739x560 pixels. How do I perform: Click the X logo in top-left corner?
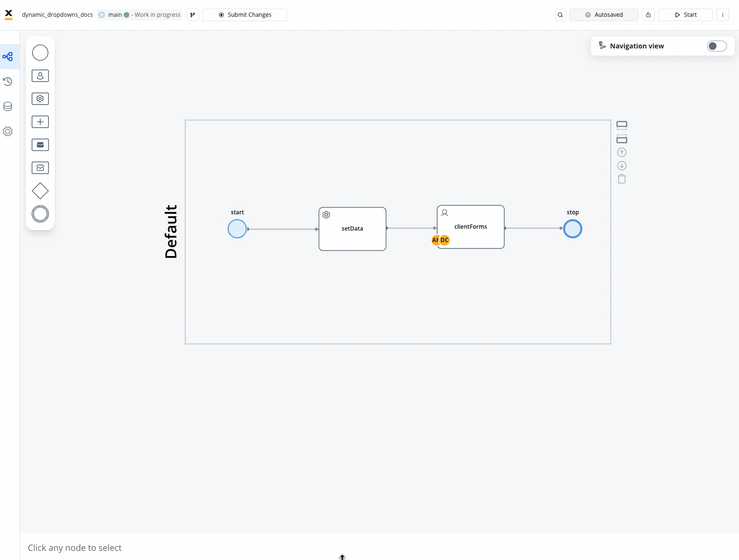point(9,14)
